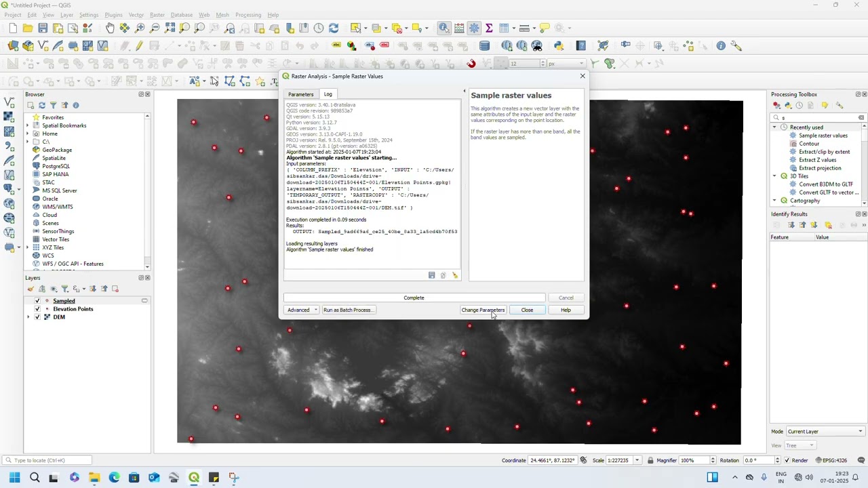
Task: Click the Complete progress bar in the dialog
Action: pyautogui.click(x=414, y=298)
